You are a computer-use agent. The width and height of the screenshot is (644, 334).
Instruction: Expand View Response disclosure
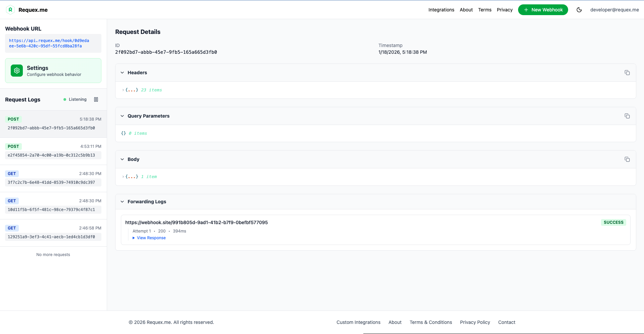tap(149, 238)
